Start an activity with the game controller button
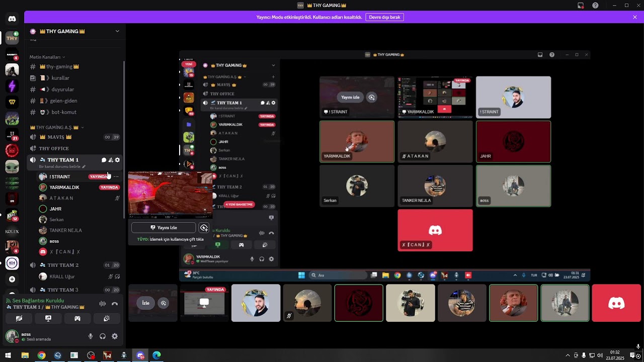Viewport: 644px width, 362px height. (x=77, y=318)
